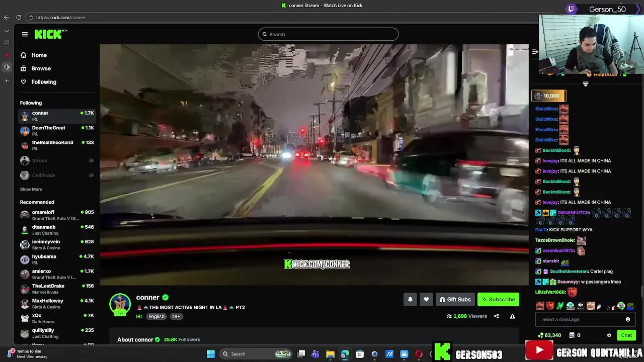Focus the Kick search field
The width and height of the screenshot is (644, 362).
click(x=328, y=34)
